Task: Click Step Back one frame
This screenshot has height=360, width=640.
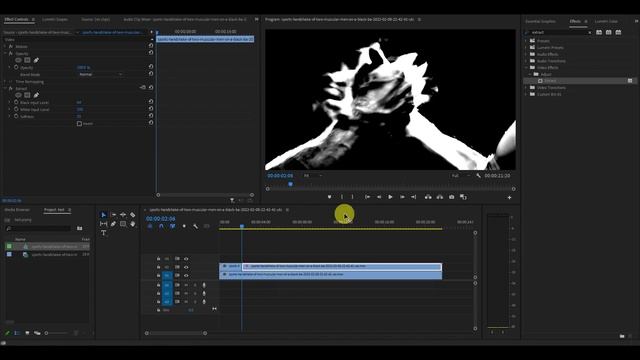Action: tap(379, 197)
